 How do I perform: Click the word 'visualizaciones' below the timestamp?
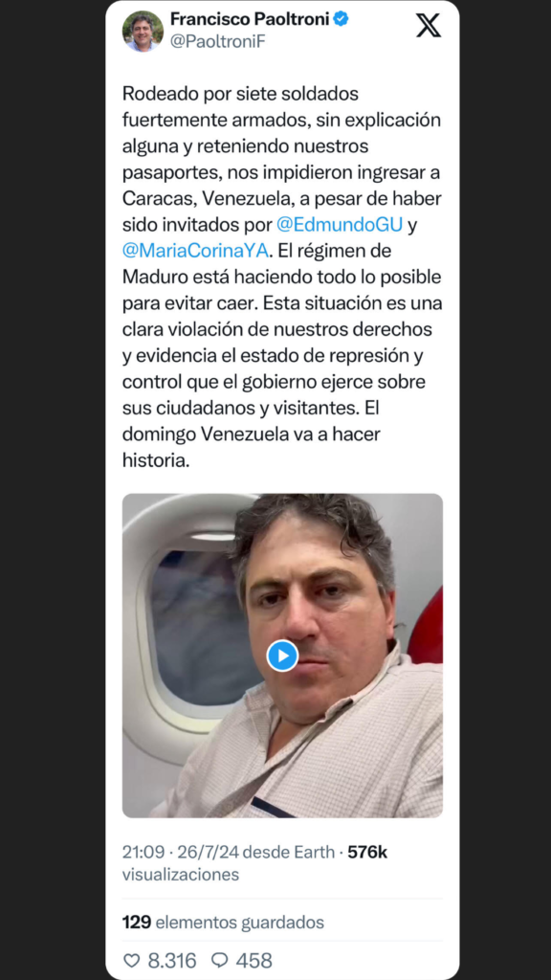coord(181,875)
